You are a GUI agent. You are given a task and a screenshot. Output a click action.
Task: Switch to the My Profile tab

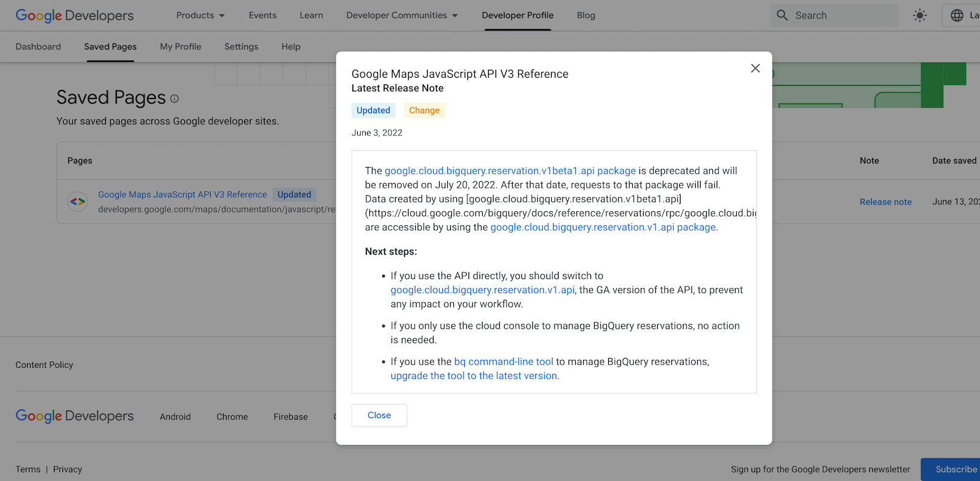180,47
